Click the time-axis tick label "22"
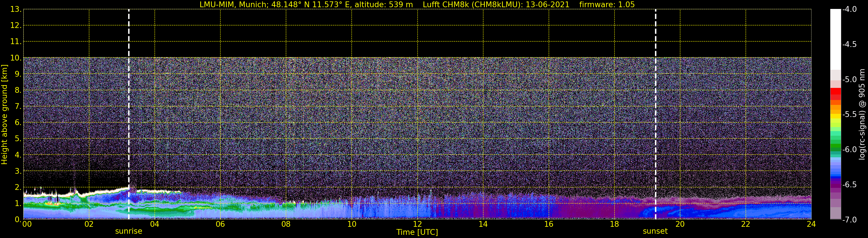 pos(746,224)
